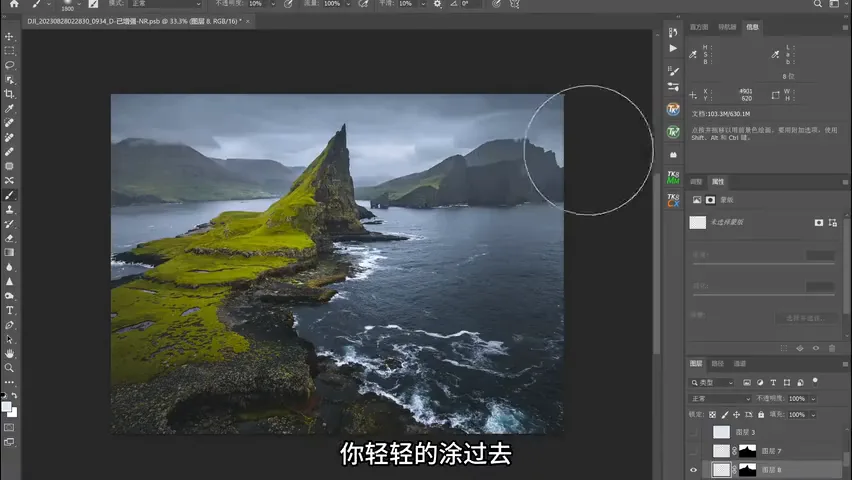Open the Brush Settings panel icon
Screen dimensions: 852x480
click(x=673, y=71)
